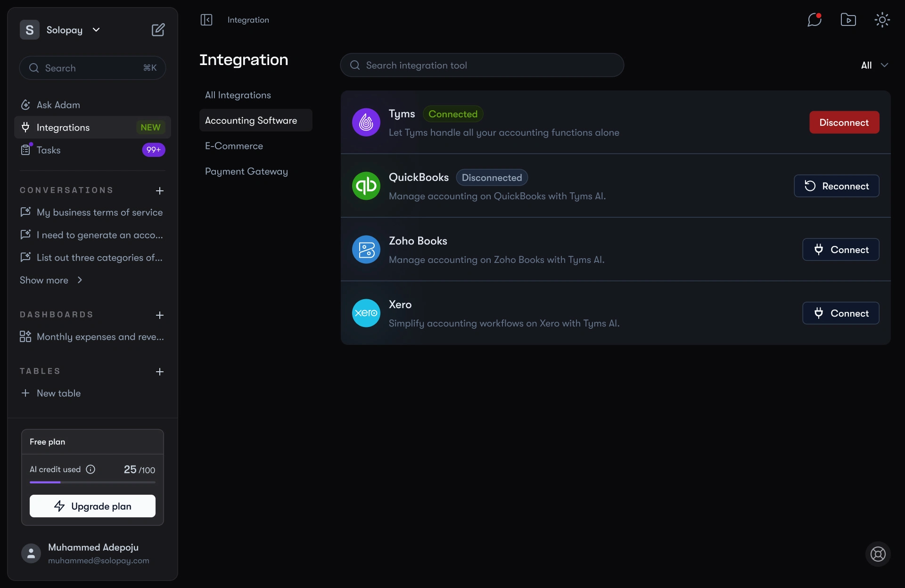Collapse the sidebar panel icon

point(206,20)
